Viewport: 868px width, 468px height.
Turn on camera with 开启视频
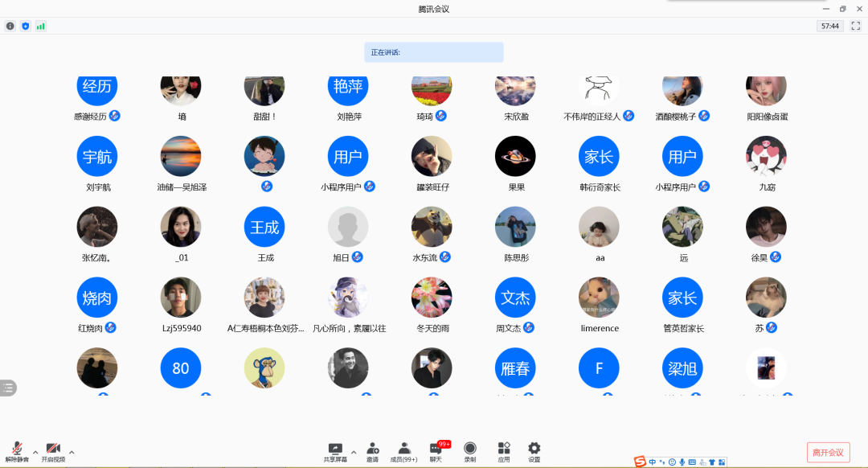click(53, 451)
